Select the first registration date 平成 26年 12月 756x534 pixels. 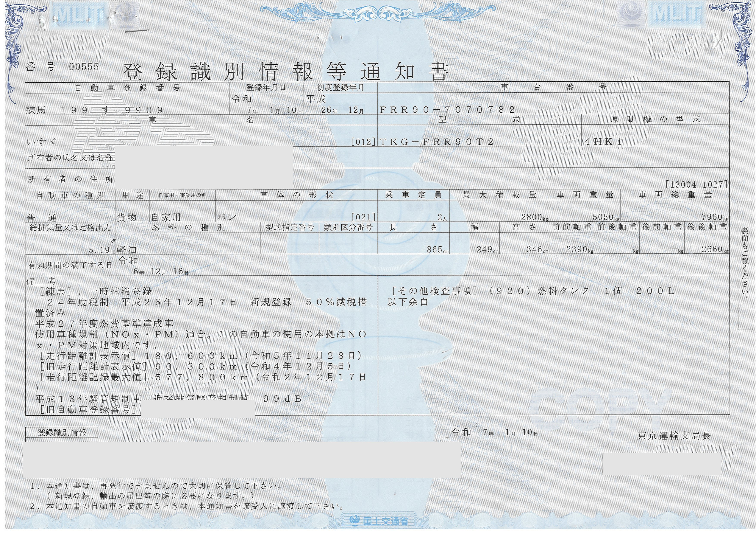point(335,105)
